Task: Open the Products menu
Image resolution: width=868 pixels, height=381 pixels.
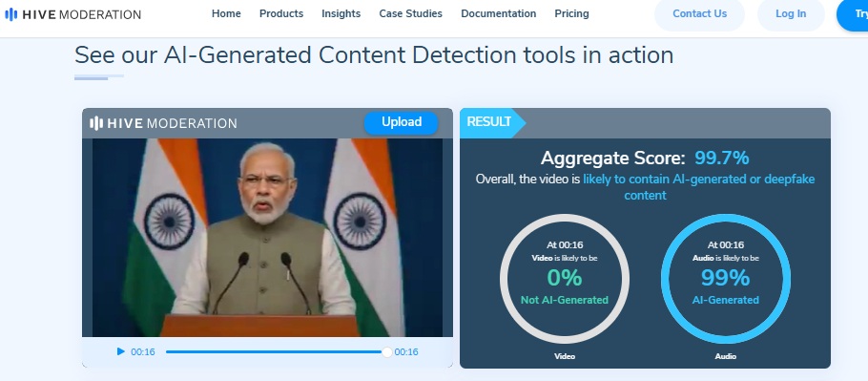Action: coord(281,13)
